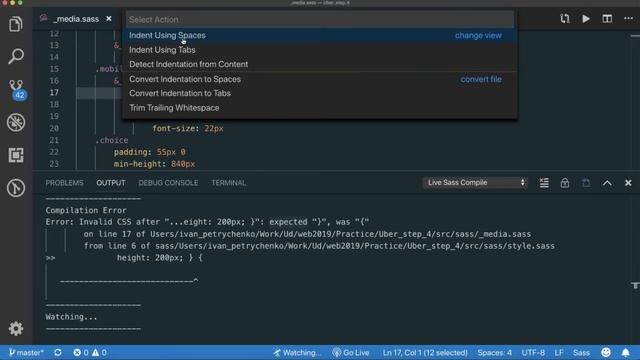
Task: Click Spaces: 4 indentation setting
Action: [x=494, y=352]
